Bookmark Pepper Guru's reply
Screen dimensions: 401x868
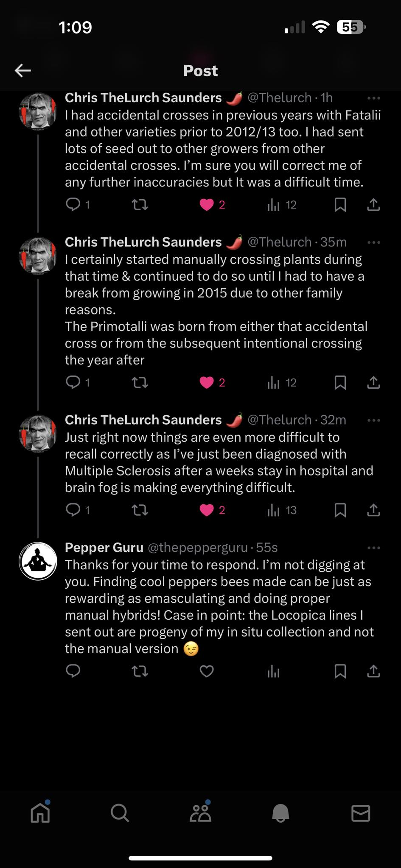(340, 671)
